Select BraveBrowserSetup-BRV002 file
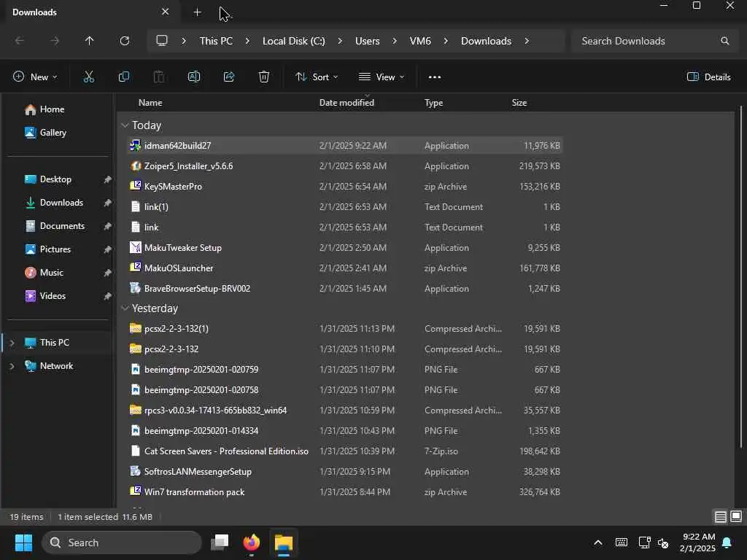The height and width of the screenshot is (560, 747). click(x=345, y=289)
